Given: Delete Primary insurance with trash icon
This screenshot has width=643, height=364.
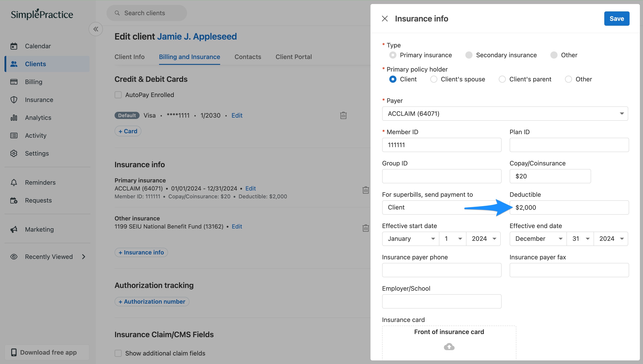Looking at the screenshot, I should click(x=365, y=190).
